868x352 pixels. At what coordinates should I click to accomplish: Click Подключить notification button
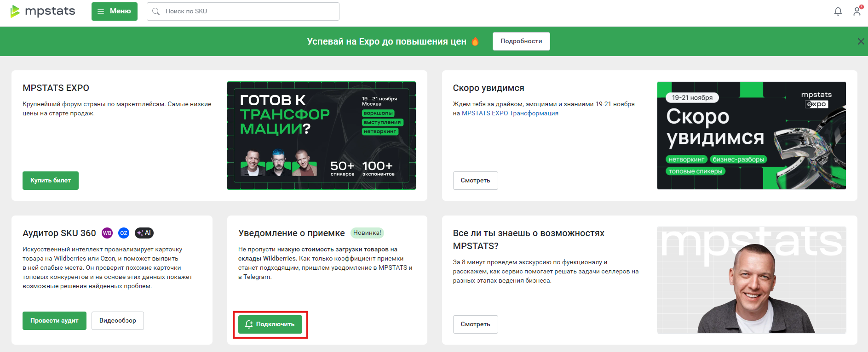click(x=270, y=324)
